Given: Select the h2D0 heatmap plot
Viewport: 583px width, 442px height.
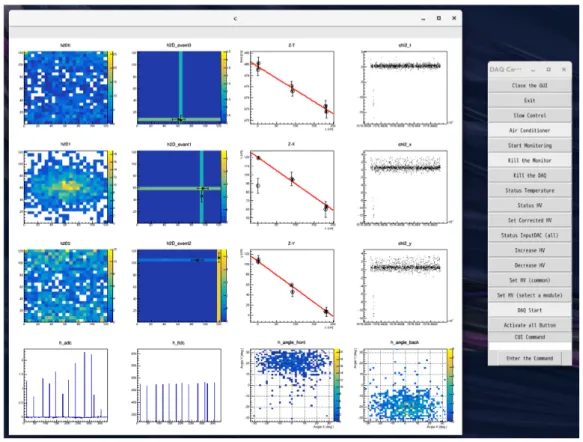Looking at the screenshot, I should pyautogui.click(x=66, y=88).
